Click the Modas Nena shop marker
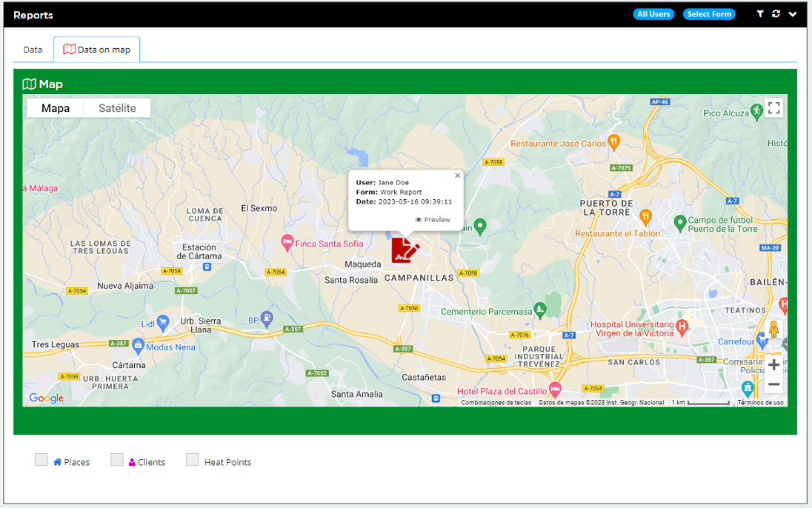The width and height of the screenshot is (812, 508). (138, 346)
